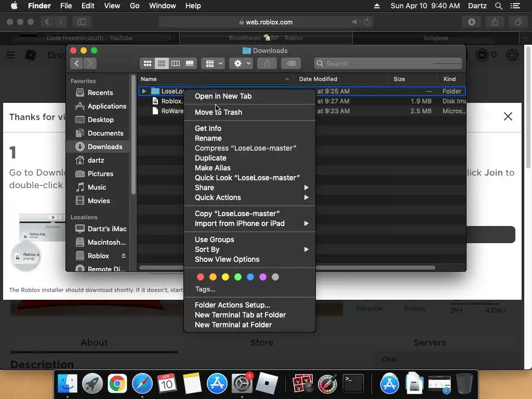Sort files by Size column header

tap(412, 79)
